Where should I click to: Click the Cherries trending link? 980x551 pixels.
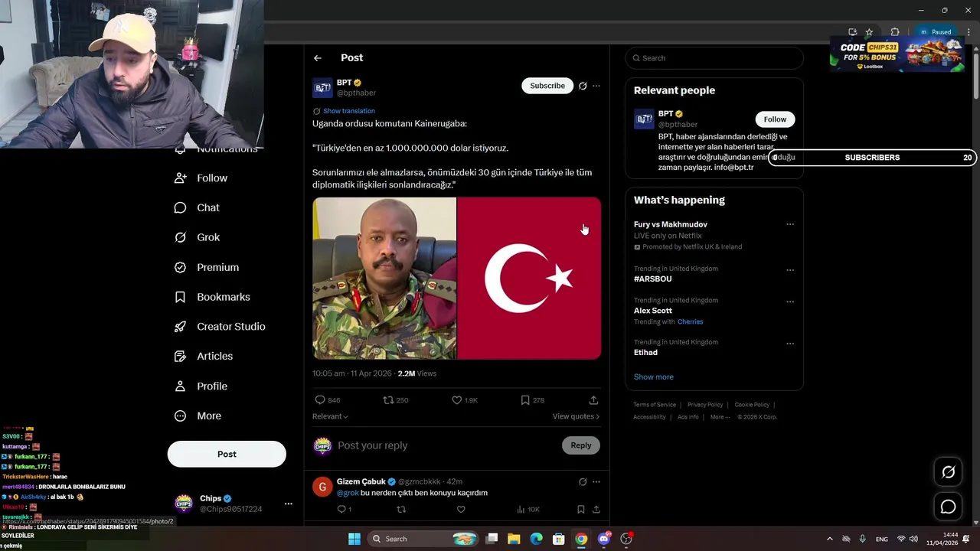[x=690, y=322]
